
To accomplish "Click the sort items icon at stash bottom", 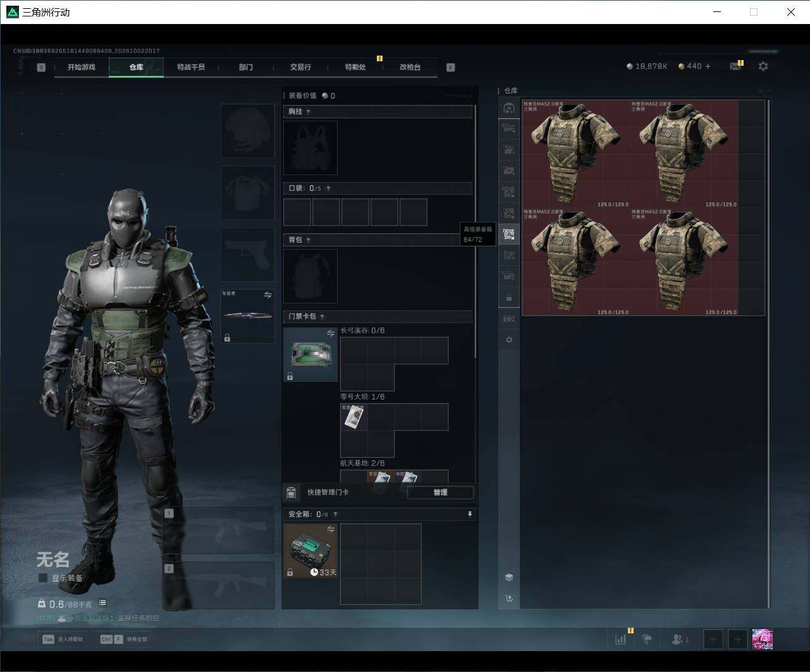I will [x=509, y=598].
